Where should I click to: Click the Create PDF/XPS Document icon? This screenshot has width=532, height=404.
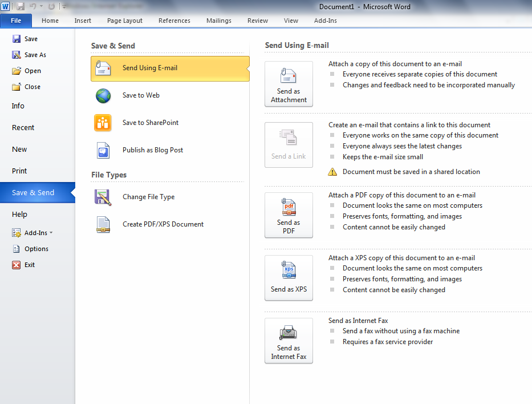click(x=103, y=224)
